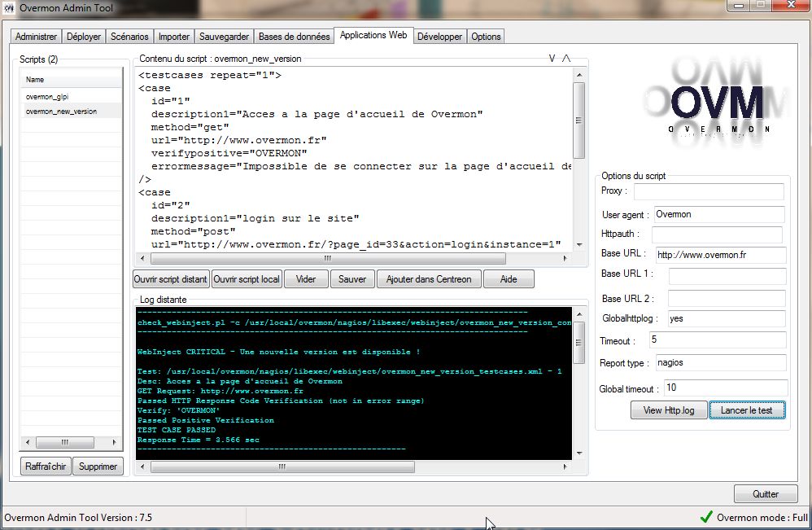Image resolution: width=812 pixels, height=530 pixels.
Task: Click the Httpauth input field
Action: click(717, 234)
